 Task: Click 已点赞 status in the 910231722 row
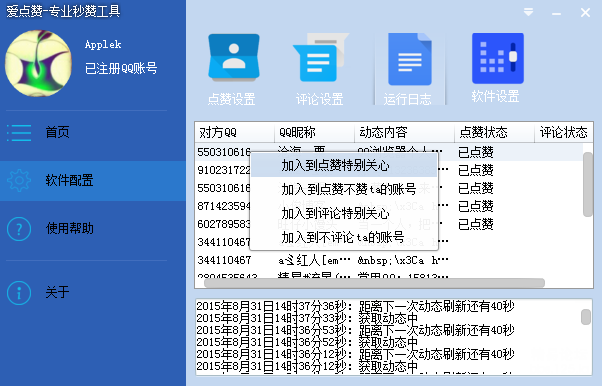pos(476,170)
